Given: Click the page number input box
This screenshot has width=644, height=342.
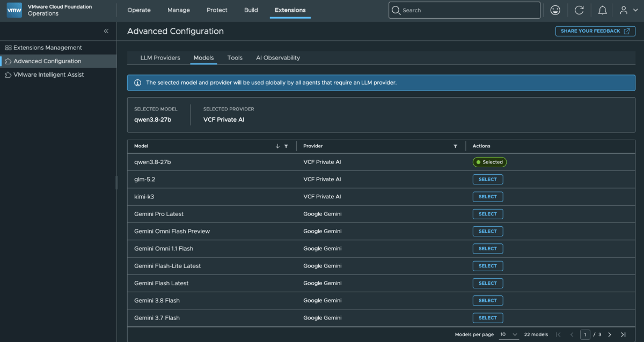Looking at the screenshot, I should [585, 334].
